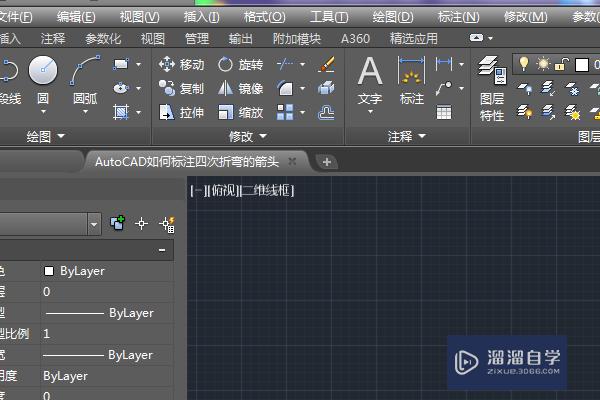The height and width of the screenshot is (400, 600).
Task: Select the Polyline (多段线) tool
Action: pyautogui.click(x=9, y=70)
